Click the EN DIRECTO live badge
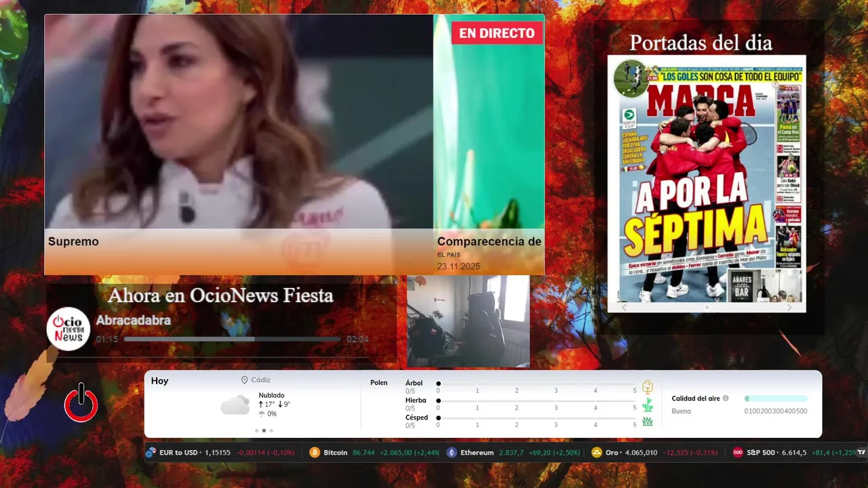868x488 pixels. click(497, 33)
